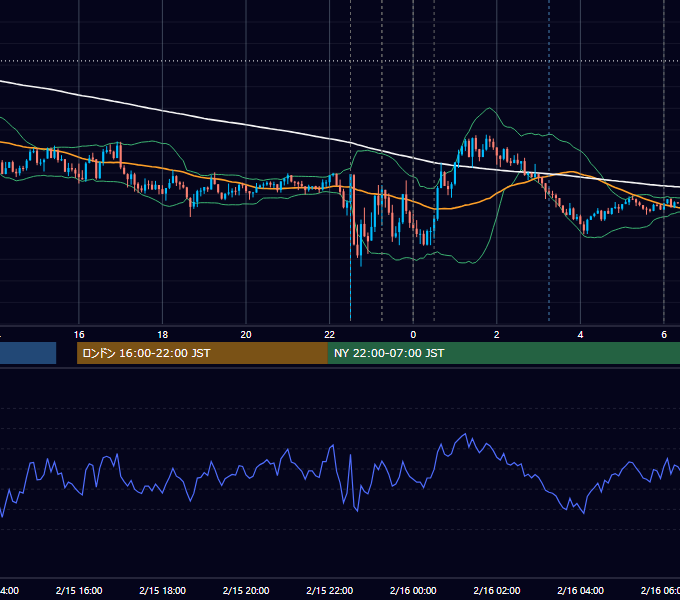
Task: Click the 2/15 16:00 date label
Action: point(79,590)
